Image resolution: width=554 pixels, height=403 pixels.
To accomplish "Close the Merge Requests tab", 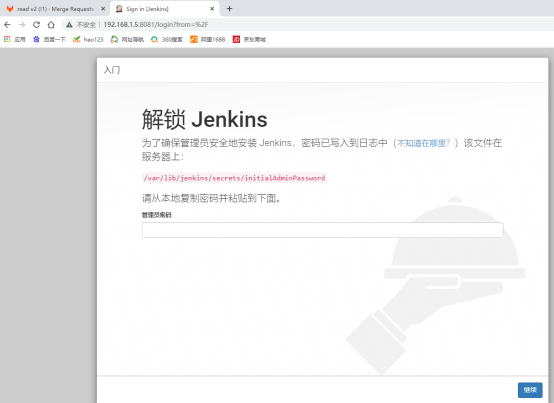I will (x=103, y=9).
